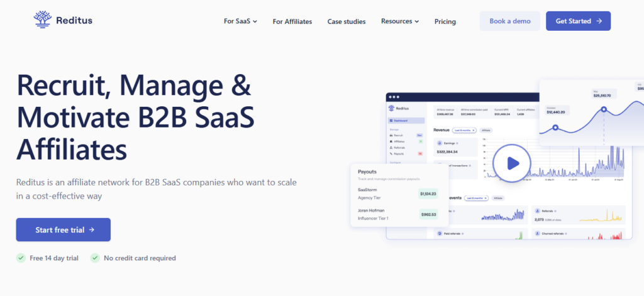This screenshot has height=296, width=644.
Task: Select the $25,510.70 data point on the chart
Action: pyautogui.click(x=604, y=109)
